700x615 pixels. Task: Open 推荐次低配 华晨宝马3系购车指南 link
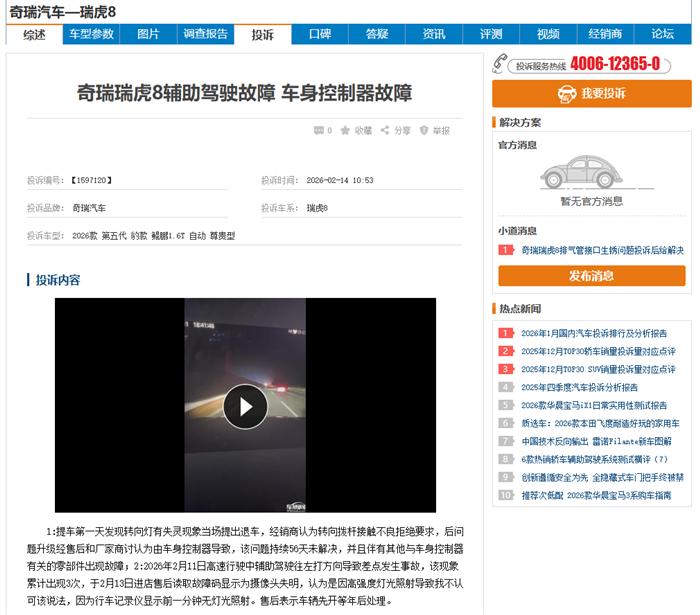pos(596,495)
